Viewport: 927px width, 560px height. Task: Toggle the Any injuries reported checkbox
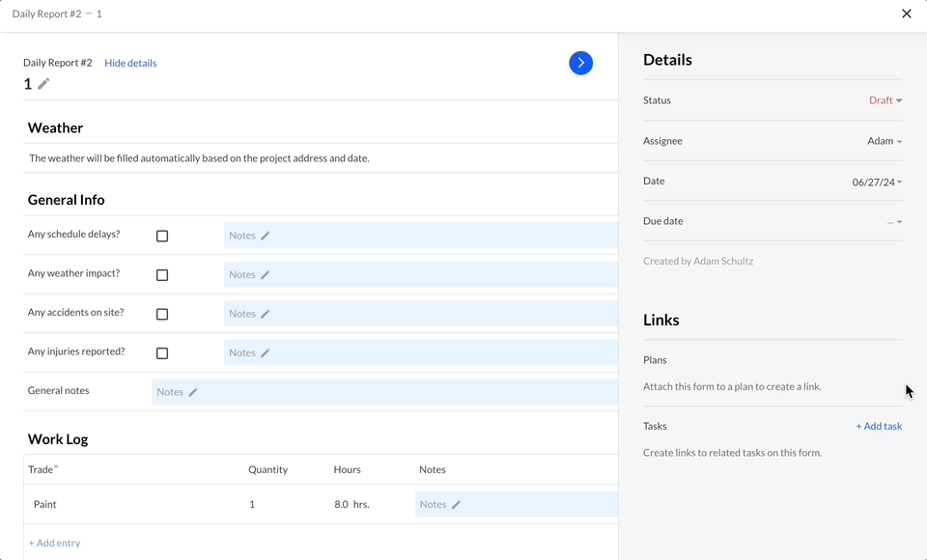point(161,352)
